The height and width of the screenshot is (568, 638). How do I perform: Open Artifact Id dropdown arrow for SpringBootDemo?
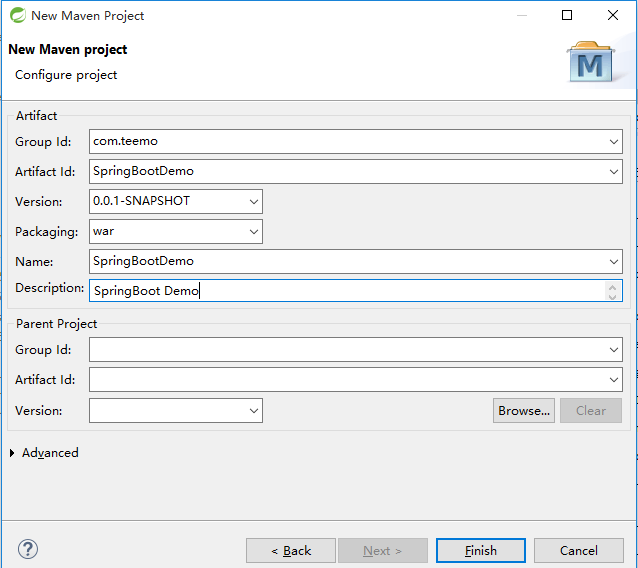614,172
